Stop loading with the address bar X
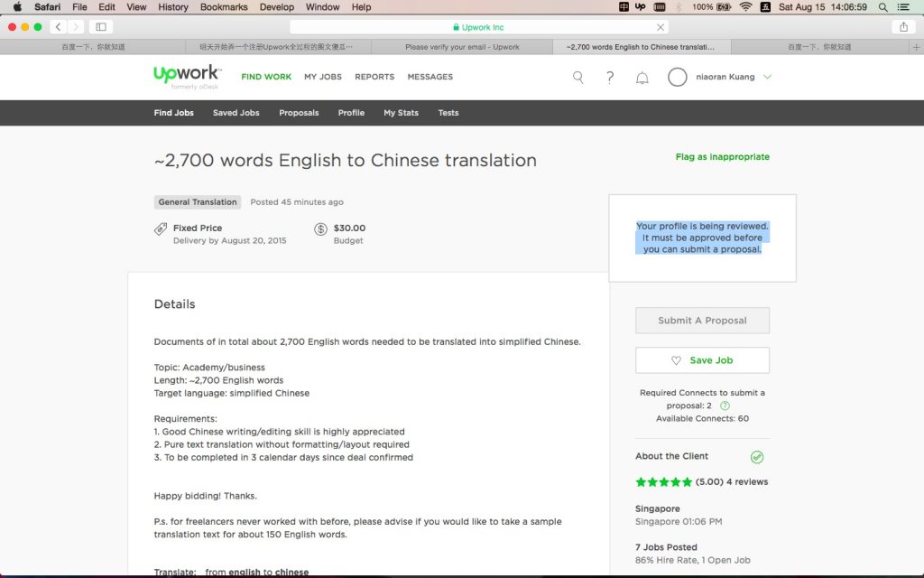The image size is (924, 578). click(x=661, y=27)
